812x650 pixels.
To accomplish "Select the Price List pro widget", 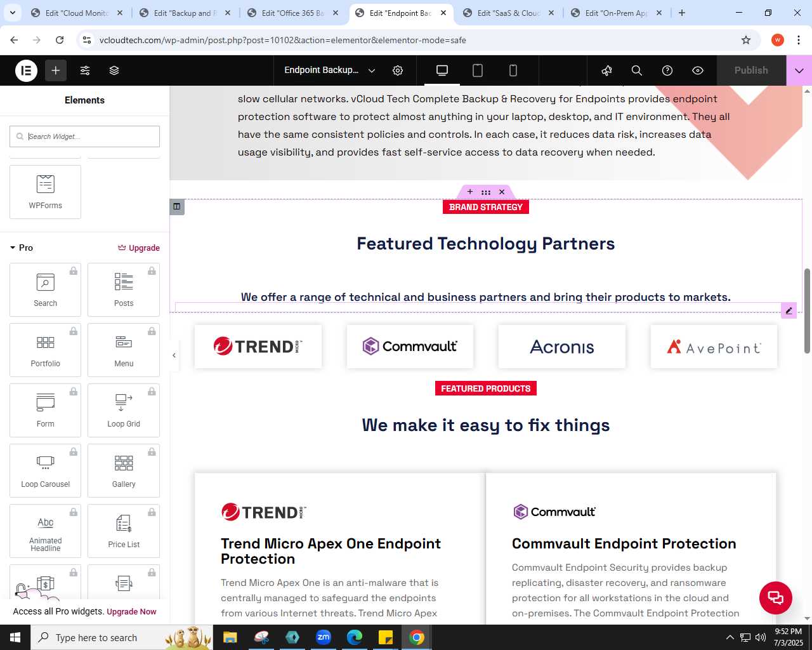I will click(124, 531).
